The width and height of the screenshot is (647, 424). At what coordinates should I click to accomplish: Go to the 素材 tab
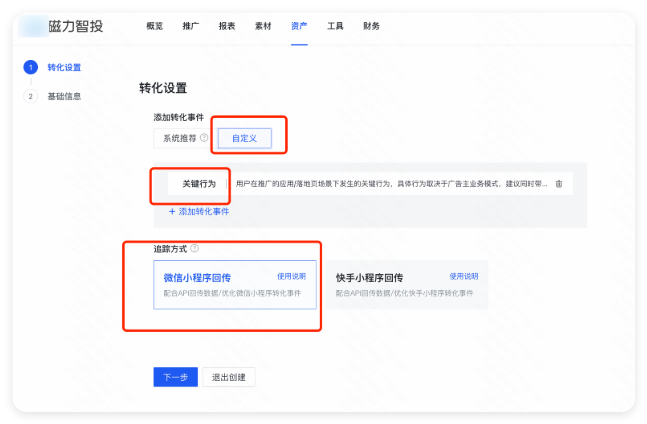[x=263, y=26]
